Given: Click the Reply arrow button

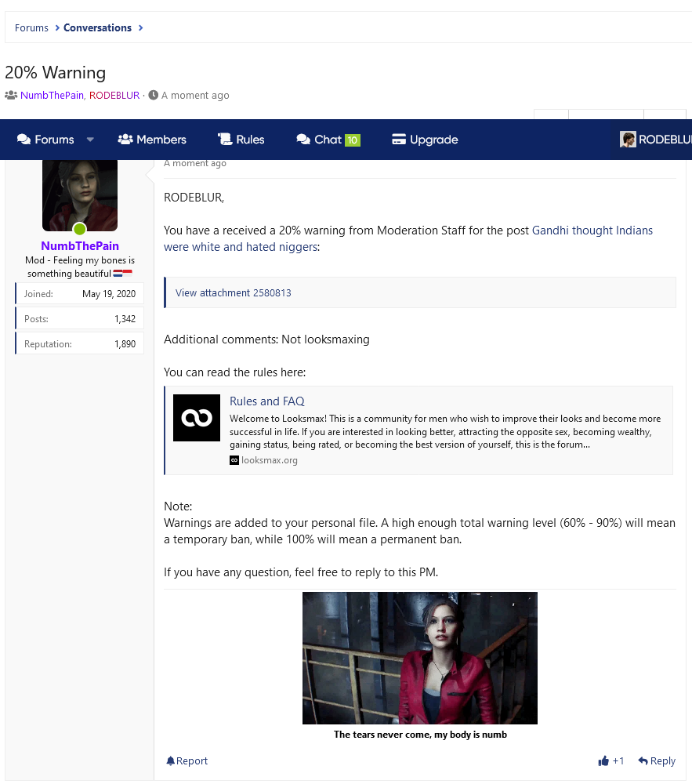Looking at the screenshot, I should click(657, 760).
